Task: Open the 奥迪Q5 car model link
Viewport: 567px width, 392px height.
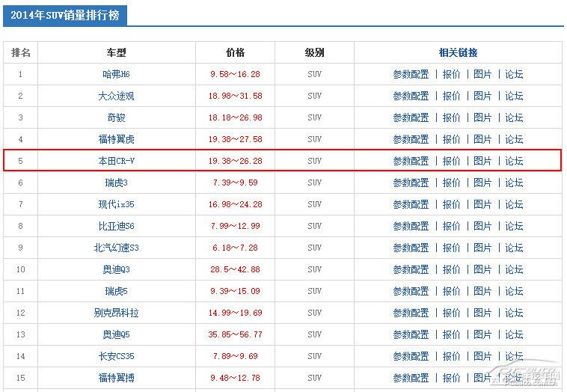Action: [116, 334]
